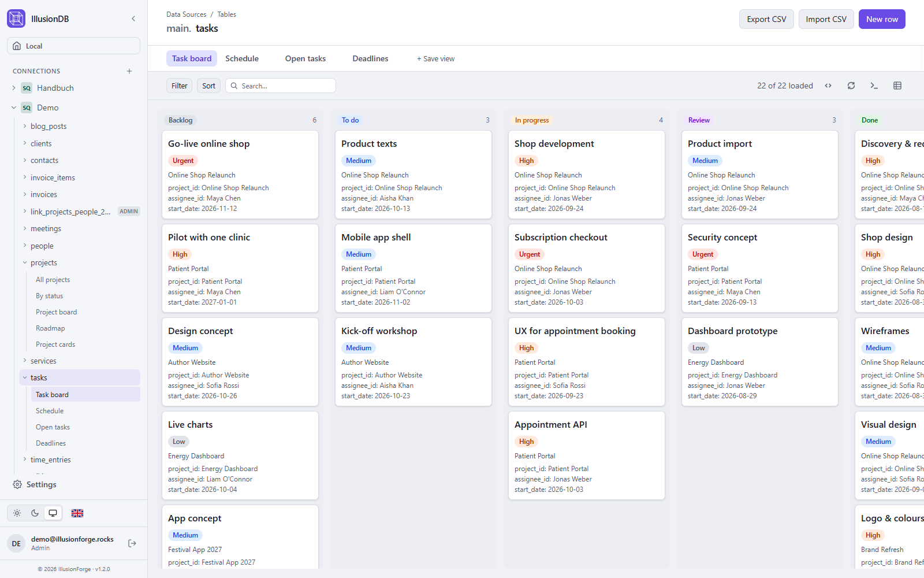
Task: Expand the invoices table
Action: [25, 194]
